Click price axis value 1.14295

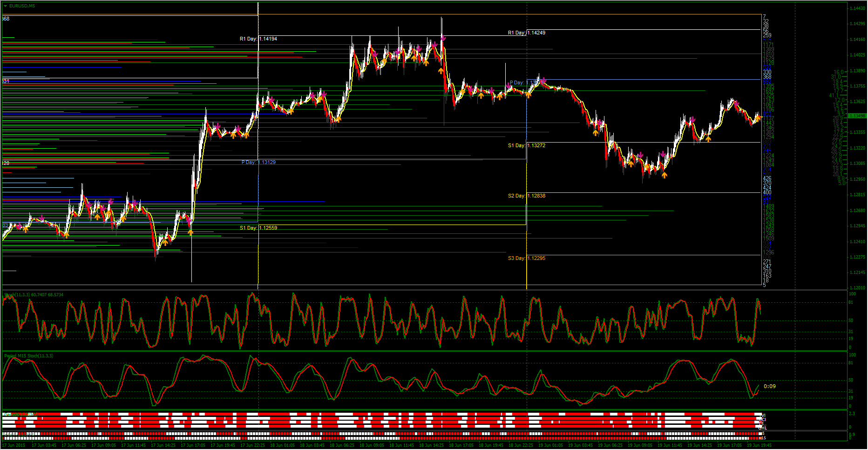858,24
